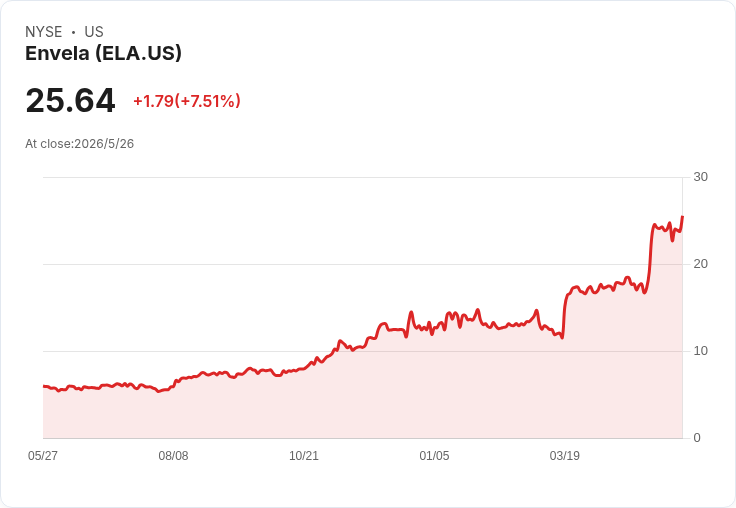Image resolution: width=736 pixels, height=508 pixels.
Task: Click the 0 y-axis value label
Action: click(x=697, y=438)
